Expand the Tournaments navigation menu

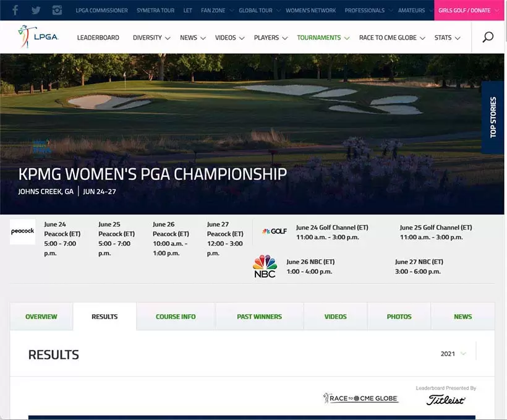323,38
